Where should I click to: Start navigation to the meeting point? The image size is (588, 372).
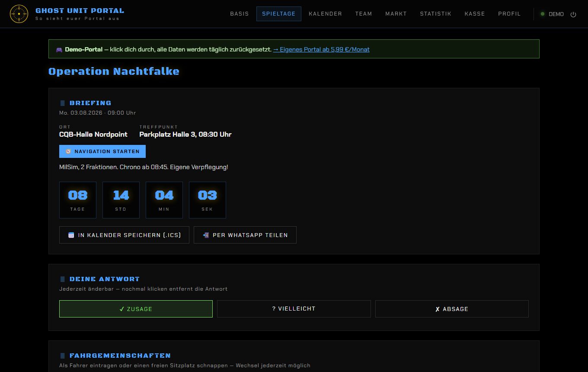[x=102, y=151]
